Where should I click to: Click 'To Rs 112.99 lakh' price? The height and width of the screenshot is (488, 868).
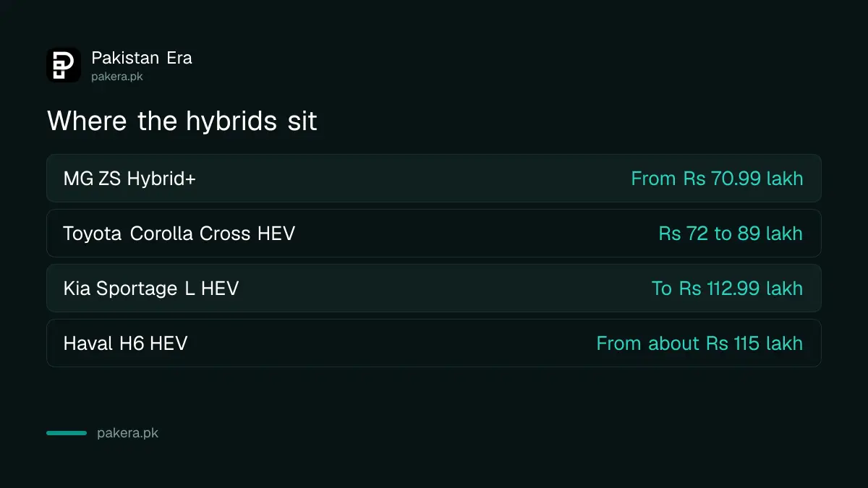pos(727,288)
